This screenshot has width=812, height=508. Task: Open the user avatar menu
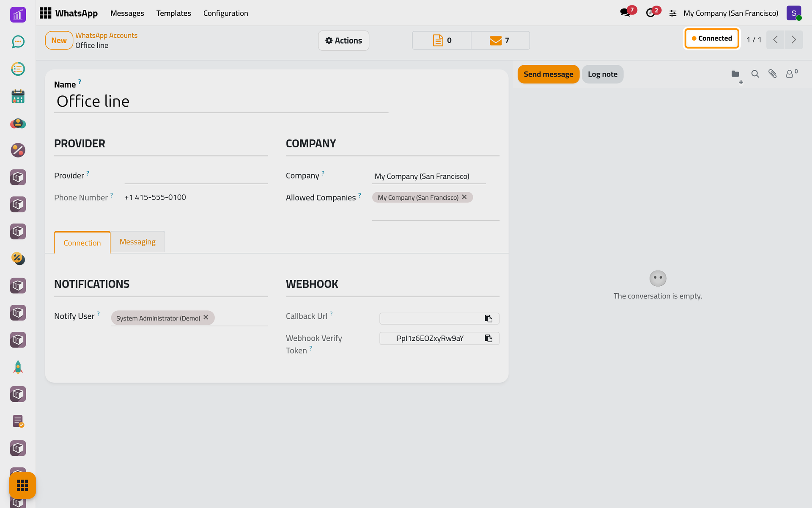pos(794,13)
